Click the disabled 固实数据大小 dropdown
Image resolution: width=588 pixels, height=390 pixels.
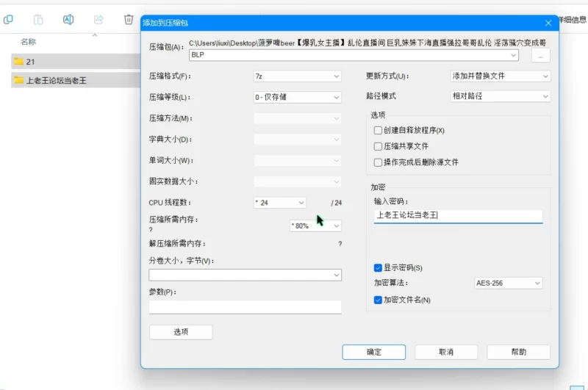(298, 181)
